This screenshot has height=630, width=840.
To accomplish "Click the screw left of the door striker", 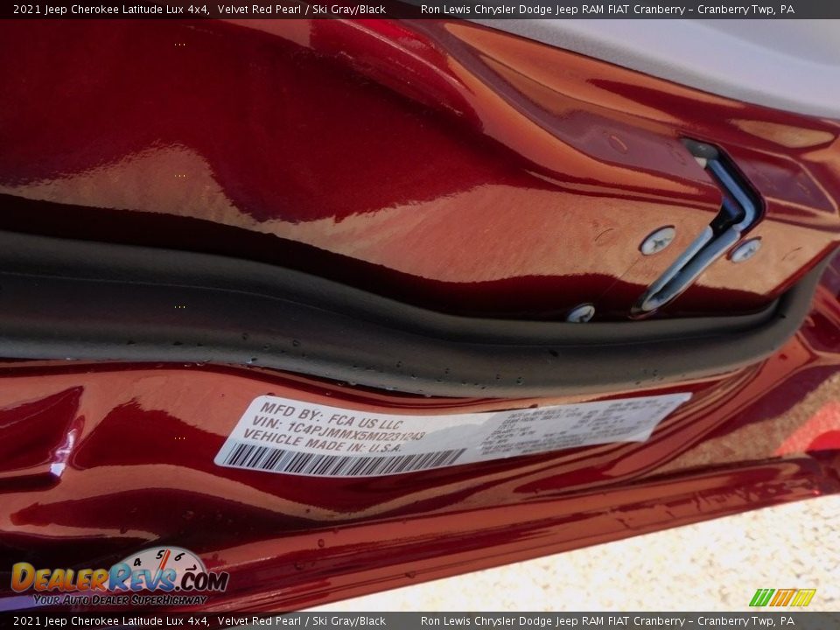I will 657,241.
